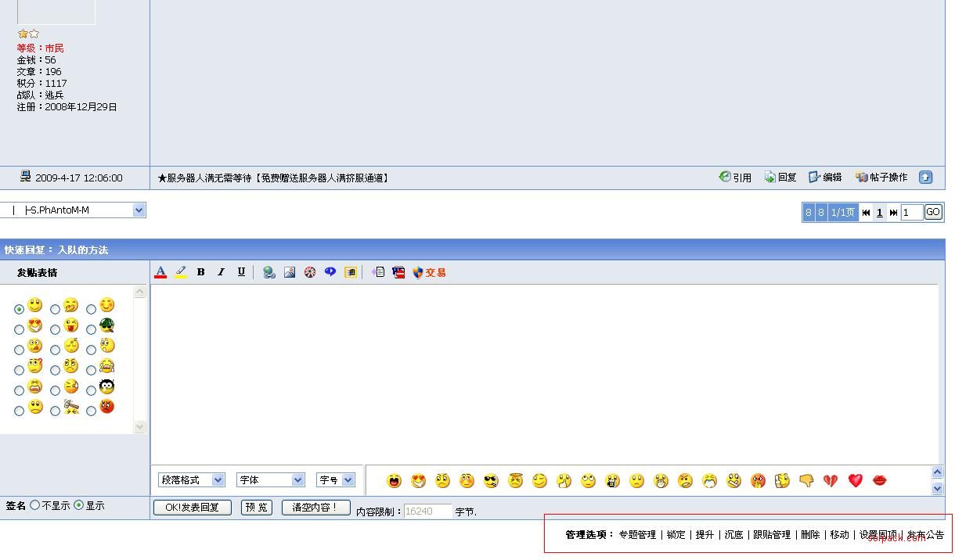Click the back-to-top arrow icon

pyautogui.click(x=925, y=178)
